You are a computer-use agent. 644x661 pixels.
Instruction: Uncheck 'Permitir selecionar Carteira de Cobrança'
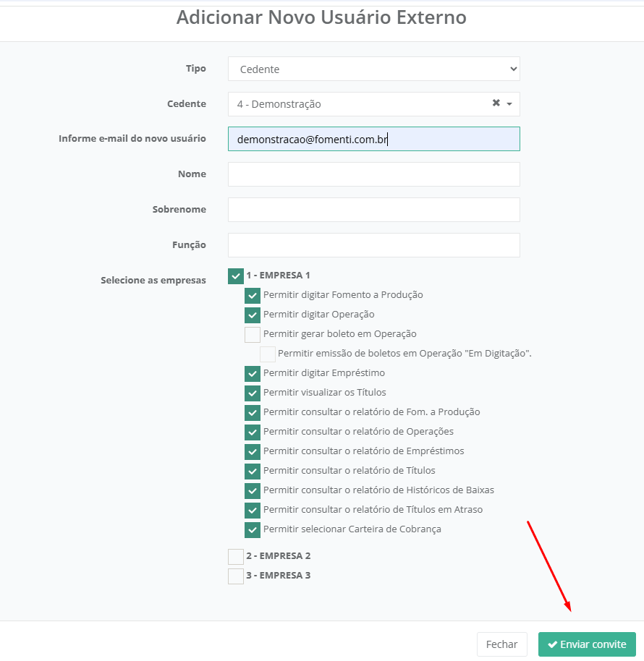(x=253, y=529)
